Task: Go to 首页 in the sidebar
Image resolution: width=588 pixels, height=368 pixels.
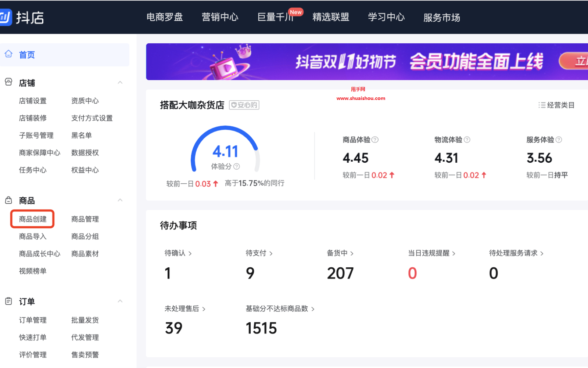Action: click(65, 55)
